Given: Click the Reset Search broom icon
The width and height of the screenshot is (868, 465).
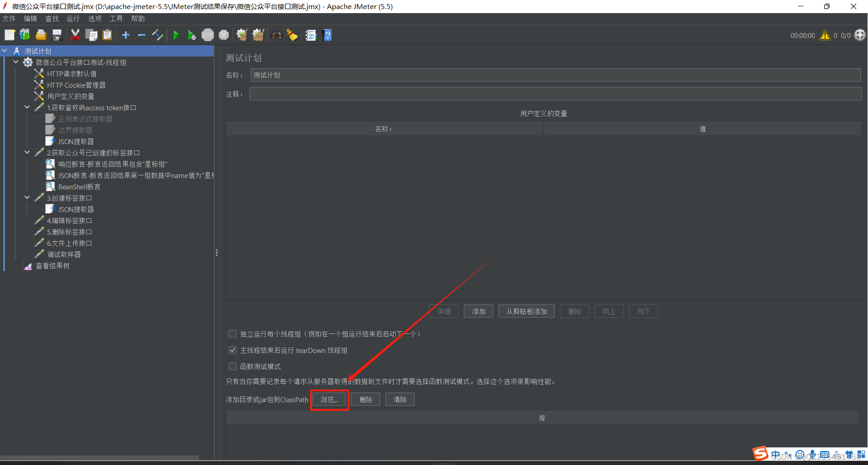Looking at the screenshot, I should [292, 35].
